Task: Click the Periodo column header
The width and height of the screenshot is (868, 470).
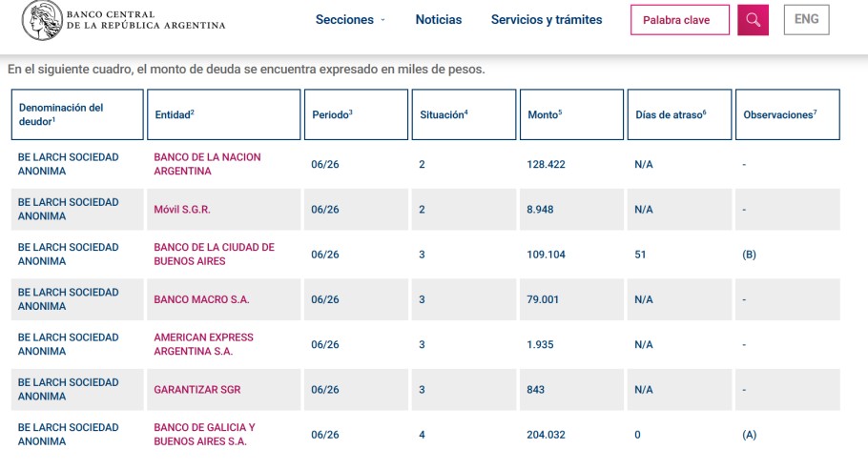Action: pos(356,114)
